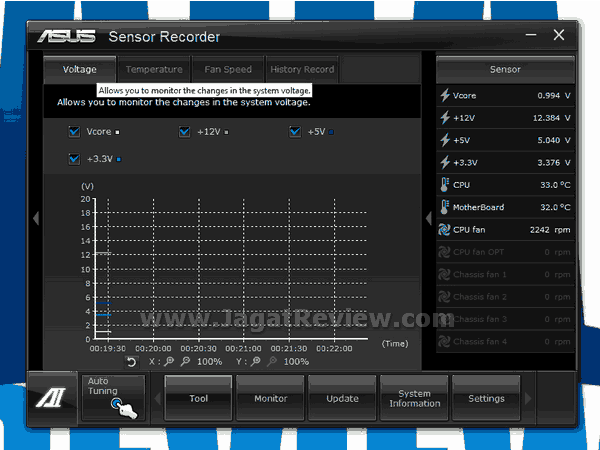600x450 pixels.
Task: Click the MotherBoard thermometer icon
Action: (x=444, y=207)
